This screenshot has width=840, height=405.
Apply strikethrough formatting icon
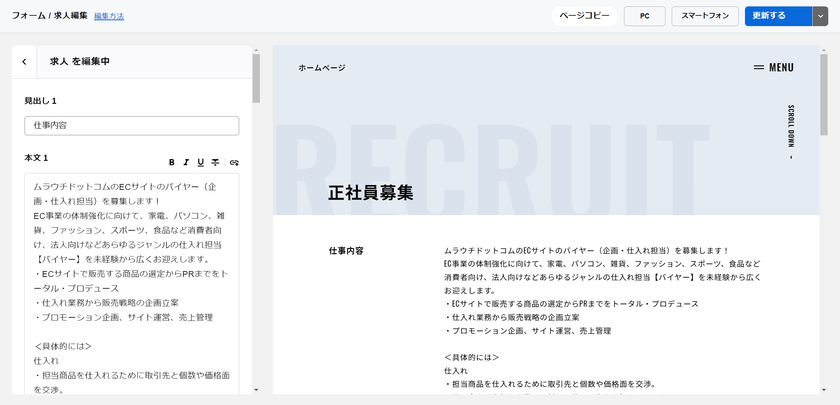coord(216,162)
